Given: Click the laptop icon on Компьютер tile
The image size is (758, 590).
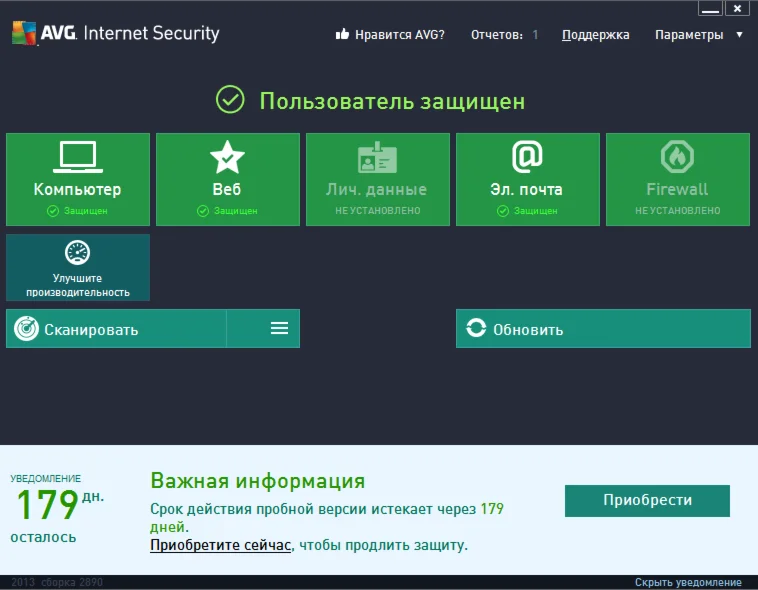Looking at the screenshot, I should [78, 156].
